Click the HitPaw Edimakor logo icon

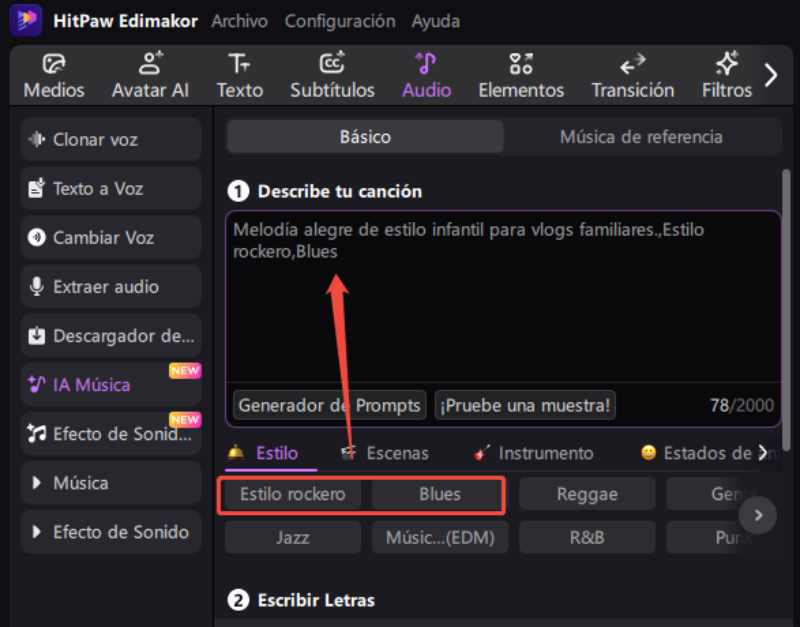point(26,20)
